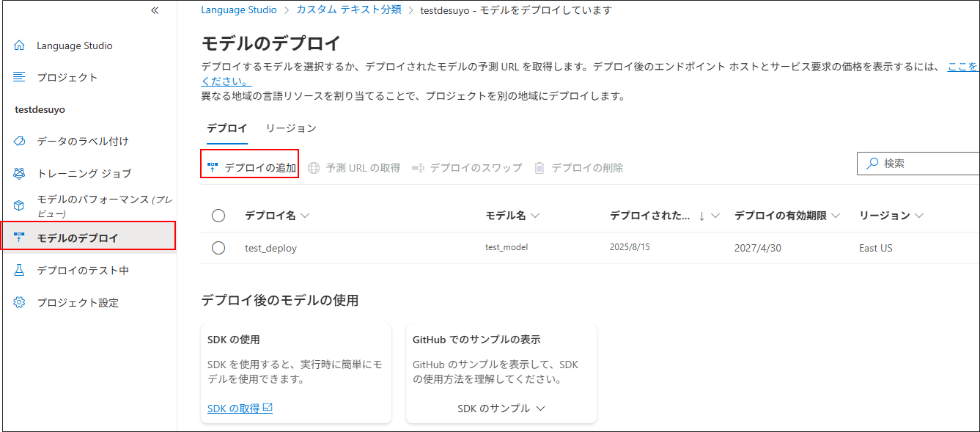Toggle the select-all radio in table header
Screen dimensions: 980x432
pyautogui.click(x=218, y=216)
